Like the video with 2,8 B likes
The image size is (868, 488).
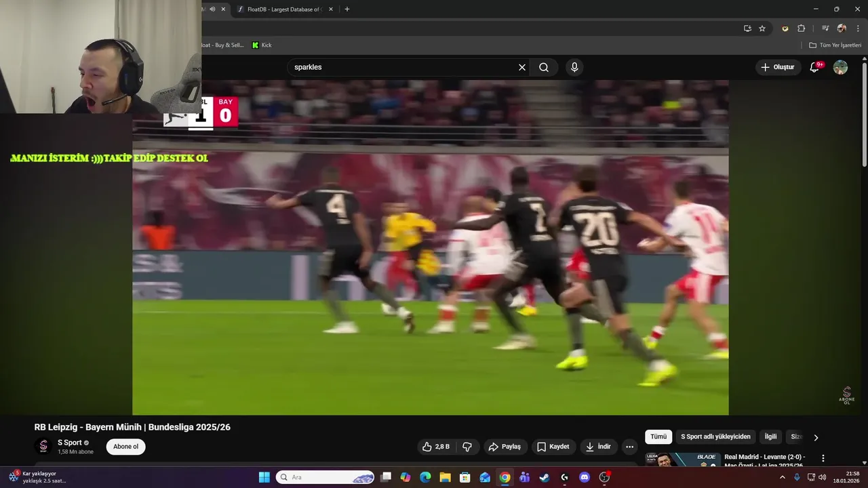tap(435, 447)
